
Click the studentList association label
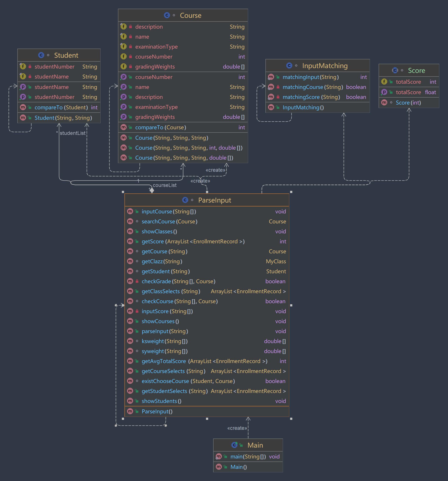pos(73,133)
